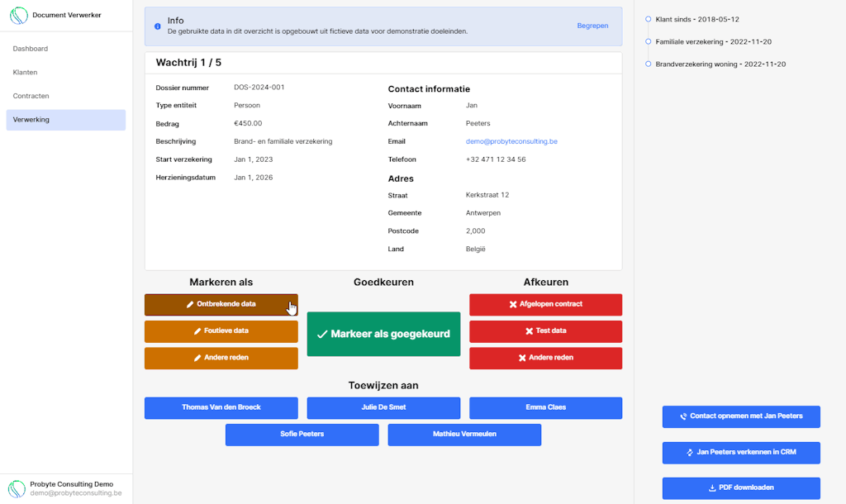The height and width of the screenshot is (504, 846).
Task: Dismiss the info banner with Begrepen
Action: point(592,26)
